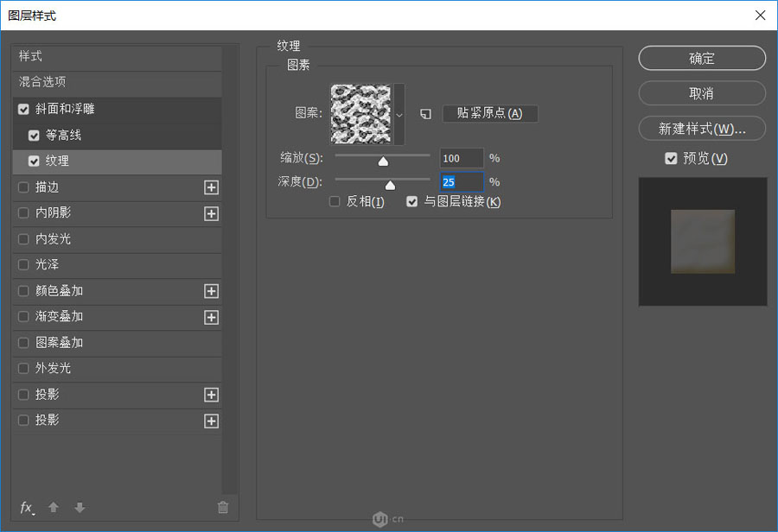Click the fx icon at panel bottom
The height and width of the screenshot is (532, 778).
(25, 508)
